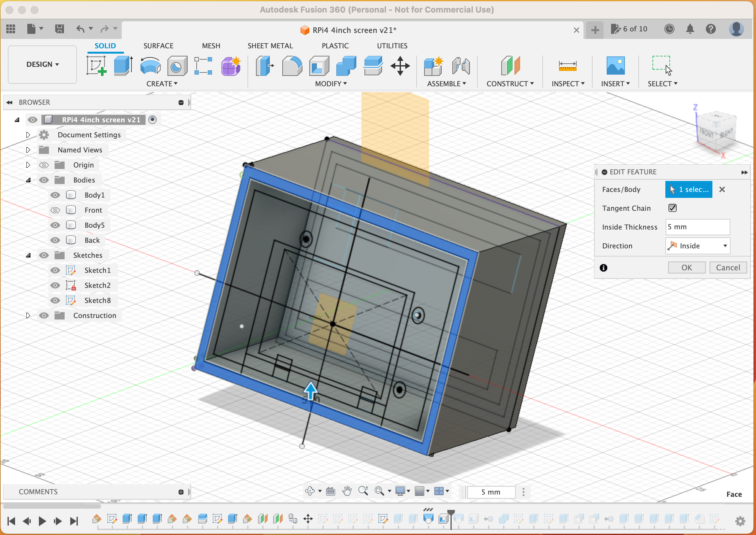Select the Revolve tool icon
756x535 pixels.
[x=150, y=66]
